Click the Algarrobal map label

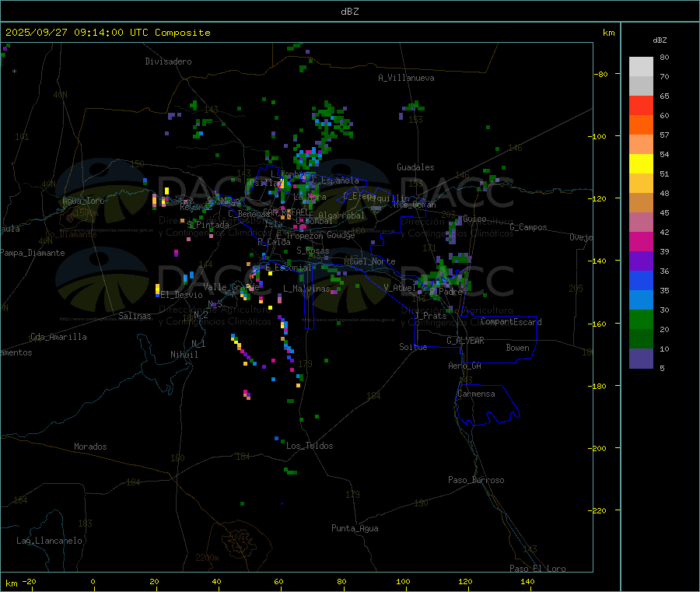tap(341, 215)
